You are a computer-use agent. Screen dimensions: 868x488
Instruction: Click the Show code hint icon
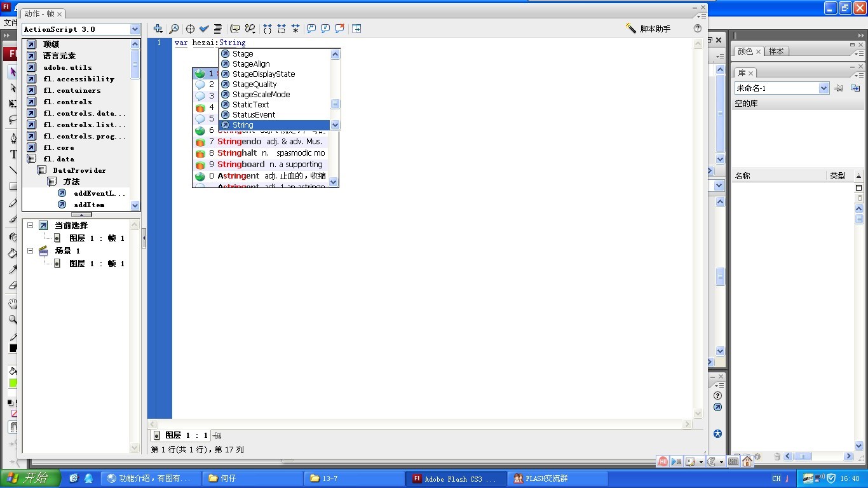(x=234, y=29)
